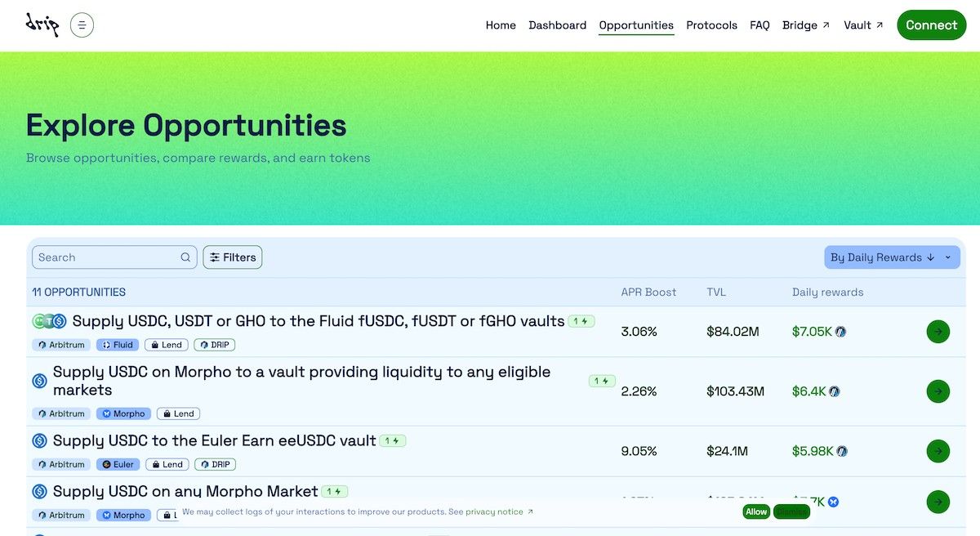Open the Bridge external link
This screenshot has width=980, height=536.
click(x=805, y=25)
